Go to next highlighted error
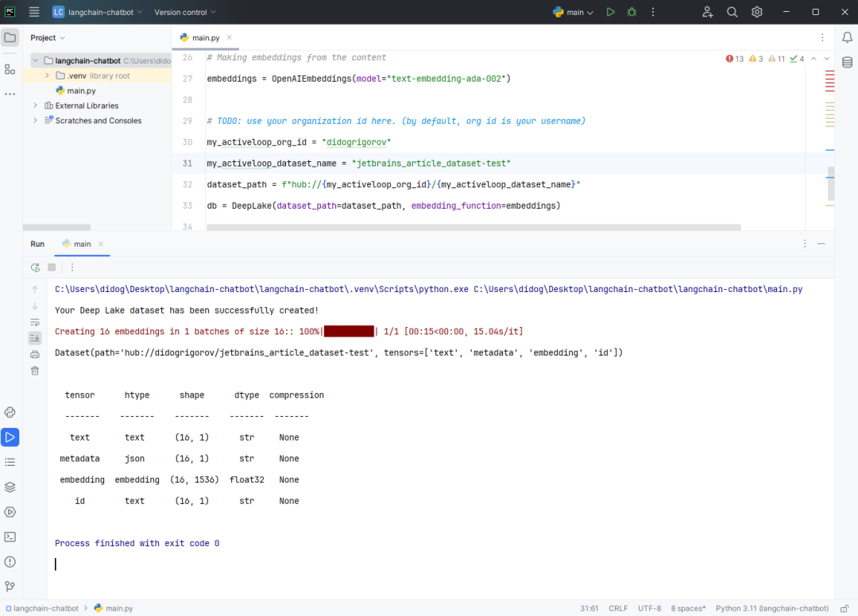858x616 pixels. click(x=827, y=59)
